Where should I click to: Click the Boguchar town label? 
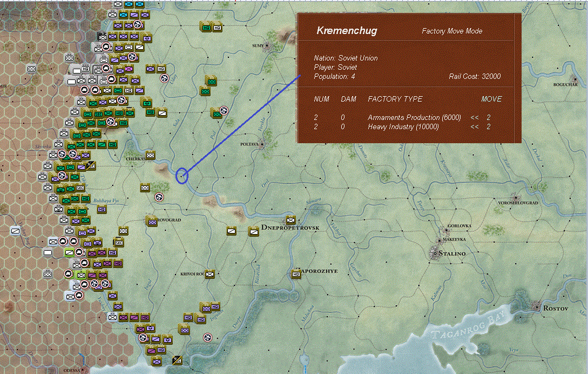click(565, 84)
